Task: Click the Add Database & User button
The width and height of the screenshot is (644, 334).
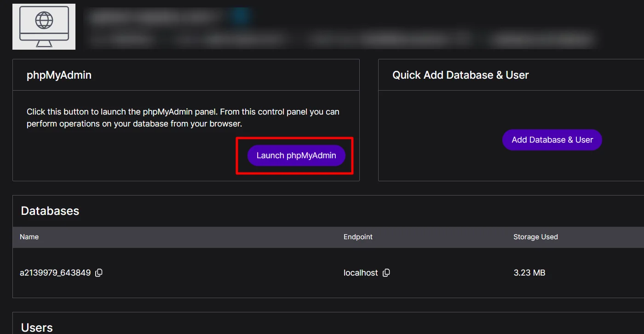Action: 552,140
